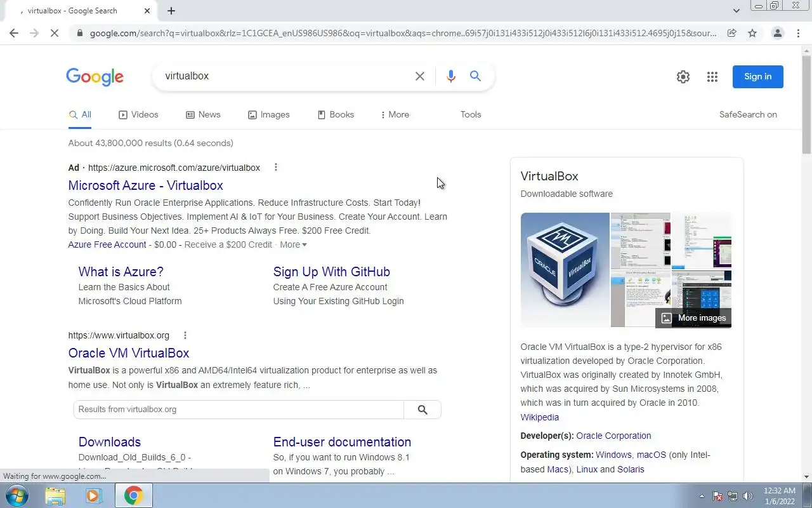Bookmark this page with the star icon

coord(752,33)
